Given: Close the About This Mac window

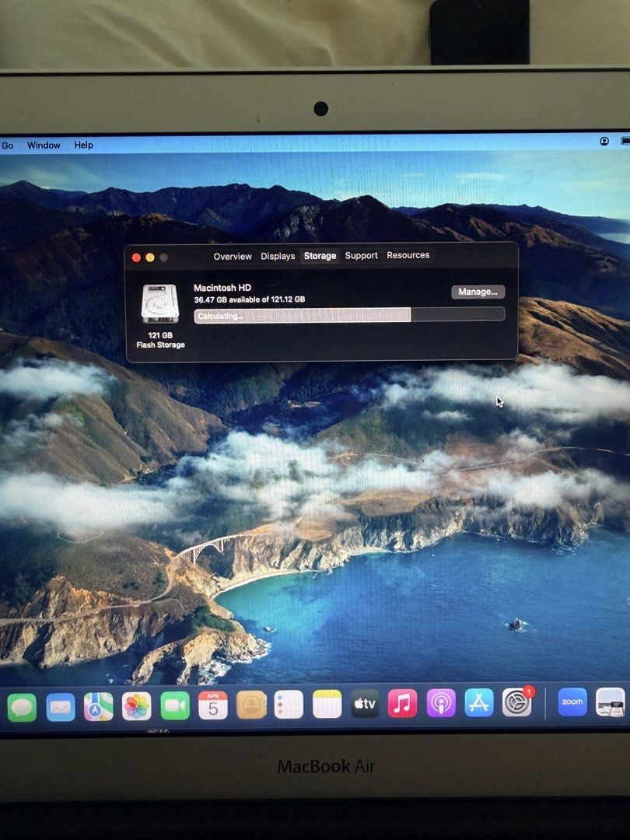Looking at the screenshot, I should point(136,257).
